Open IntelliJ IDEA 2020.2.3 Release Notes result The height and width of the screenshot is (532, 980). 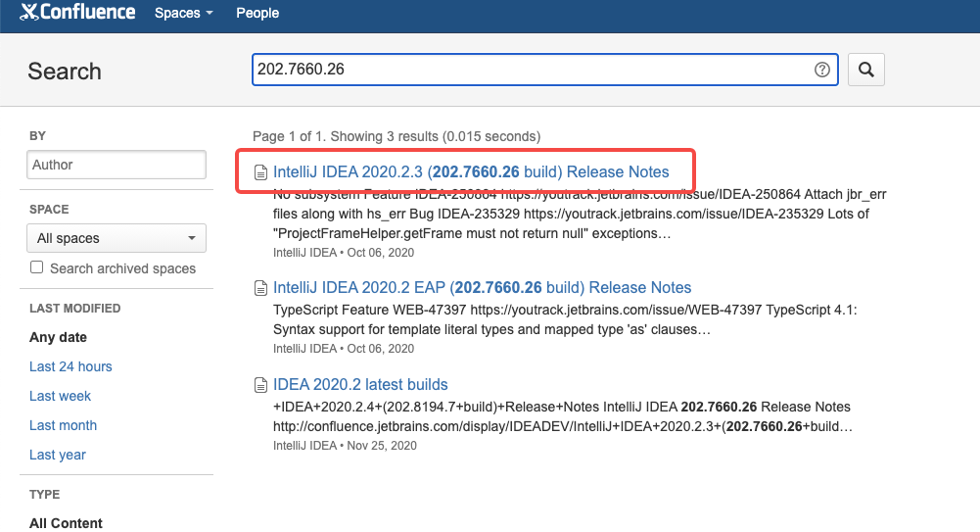click(471, 171)
